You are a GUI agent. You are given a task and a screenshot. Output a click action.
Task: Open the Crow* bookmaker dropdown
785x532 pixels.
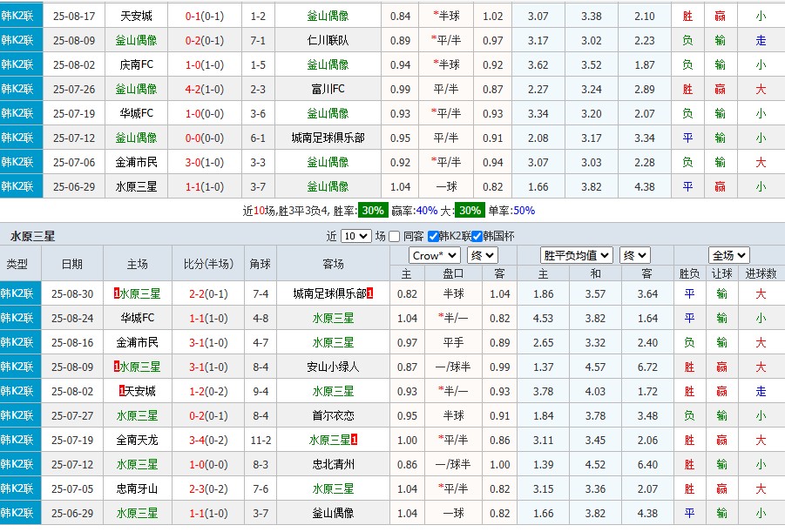point(434,254)
